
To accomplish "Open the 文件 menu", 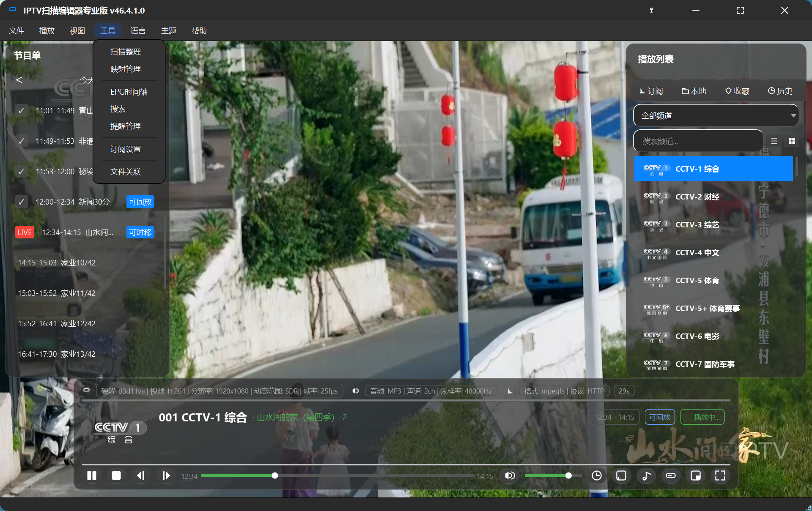I will pyautogui.click(x=16, y=30).
